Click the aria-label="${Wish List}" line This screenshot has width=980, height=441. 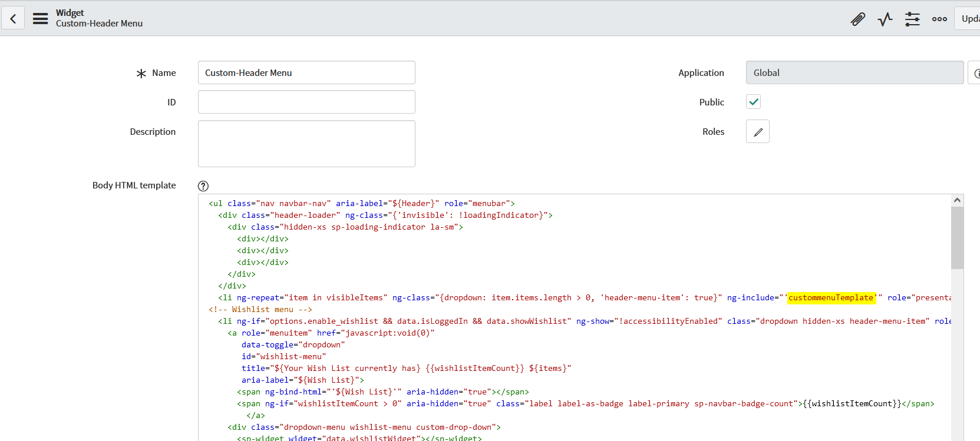pyautogui.click(x=303, y=380)
